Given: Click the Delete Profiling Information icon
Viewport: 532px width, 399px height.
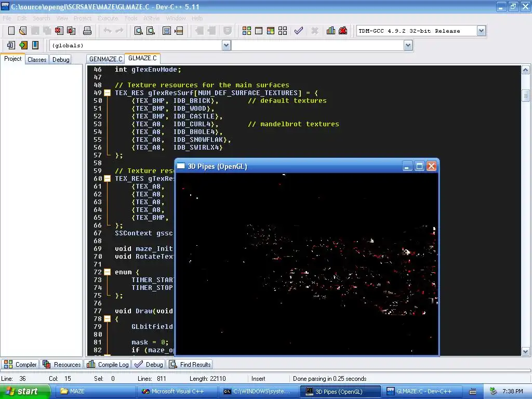Looking at the screenshot, I should 343,31.
